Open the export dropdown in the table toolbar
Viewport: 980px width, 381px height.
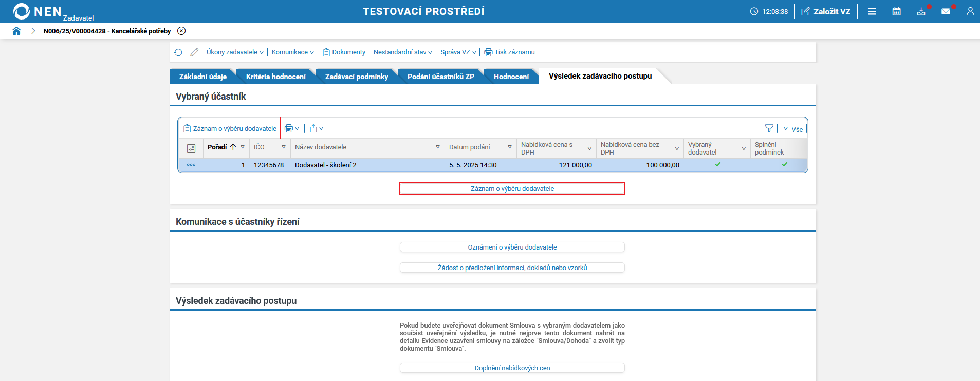[x=317, y=128]
